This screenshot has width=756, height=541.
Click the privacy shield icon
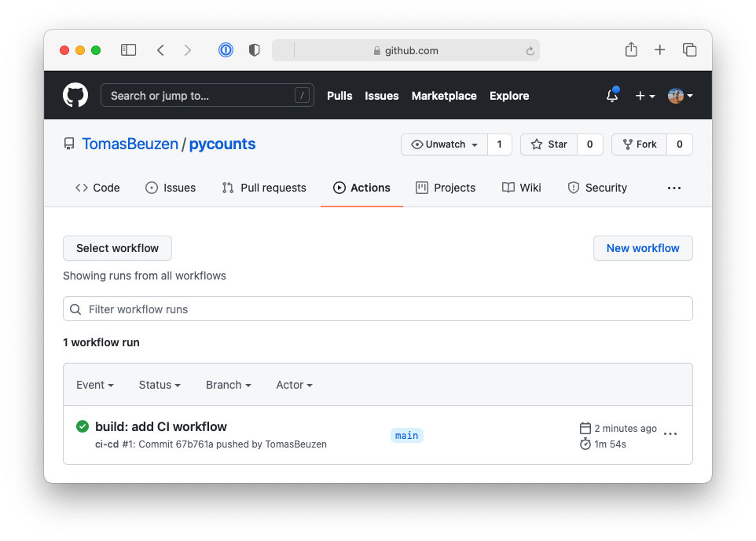(x=254, y=50)
